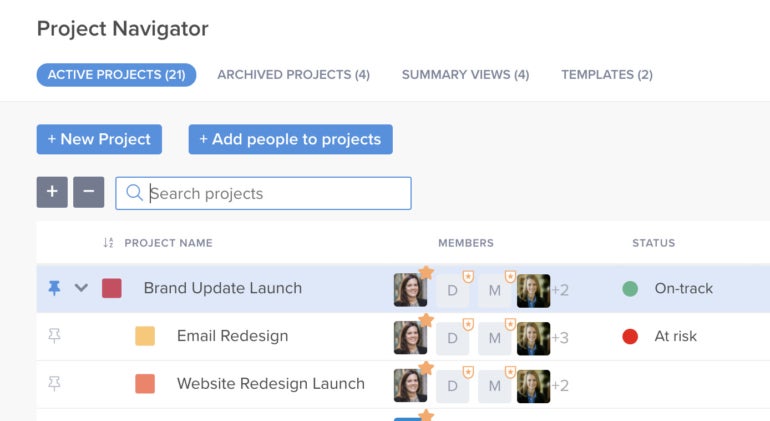Focus the Search projects input field

click(275, 193)
